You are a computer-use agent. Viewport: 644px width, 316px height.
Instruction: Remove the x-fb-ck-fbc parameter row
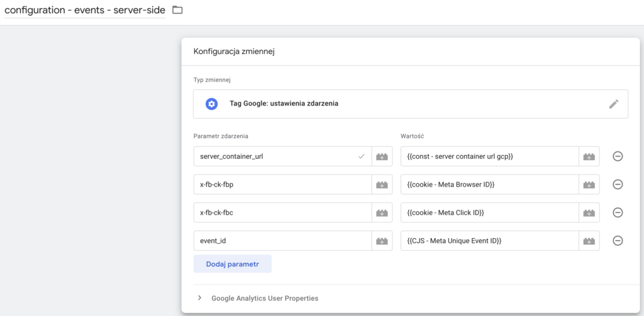[x=618, y=213]
